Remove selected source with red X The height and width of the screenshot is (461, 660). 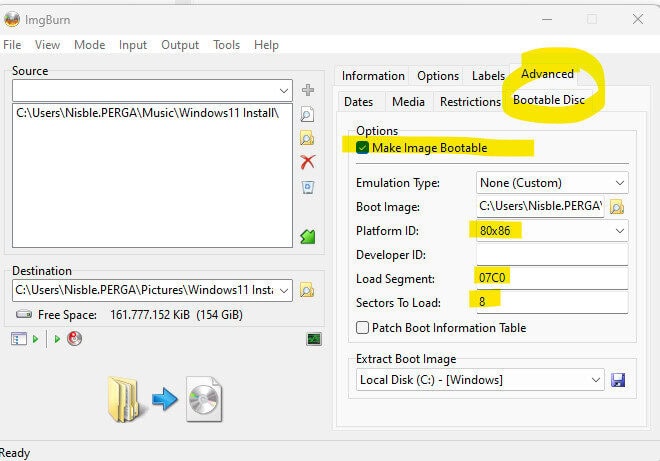coord(308,162)
